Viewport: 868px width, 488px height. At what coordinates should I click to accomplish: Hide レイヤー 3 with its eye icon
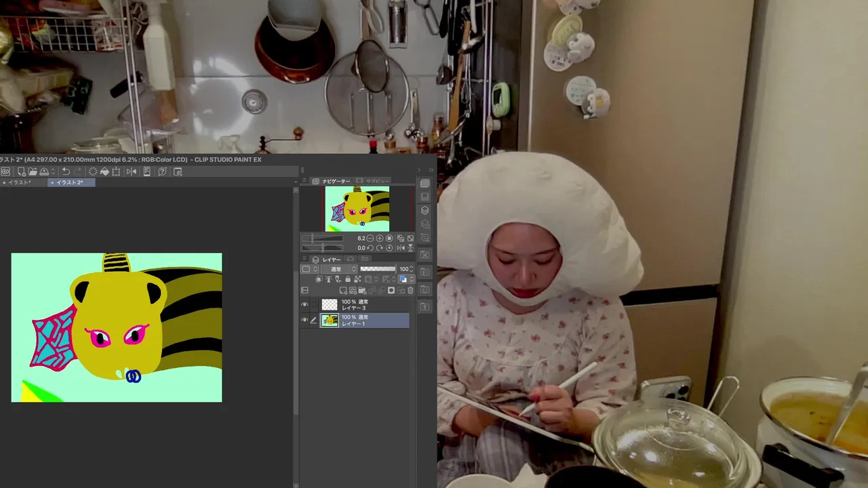pos(304,305)
